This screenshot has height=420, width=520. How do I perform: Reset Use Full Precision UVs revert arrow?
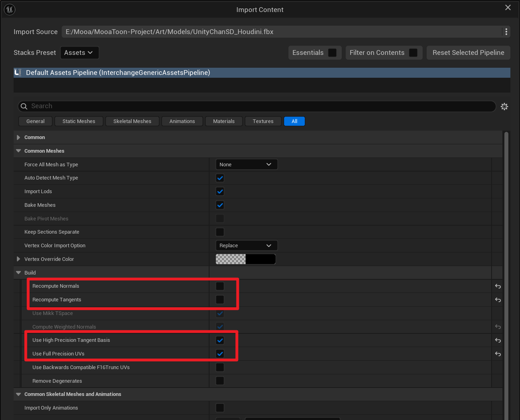pos(498,354)
